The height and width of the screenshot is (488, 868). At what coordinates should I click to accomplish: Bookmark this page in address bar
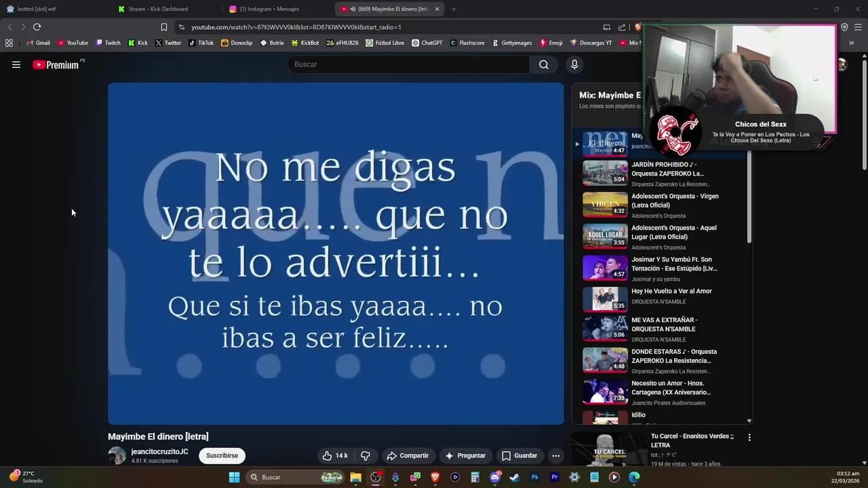163,27
